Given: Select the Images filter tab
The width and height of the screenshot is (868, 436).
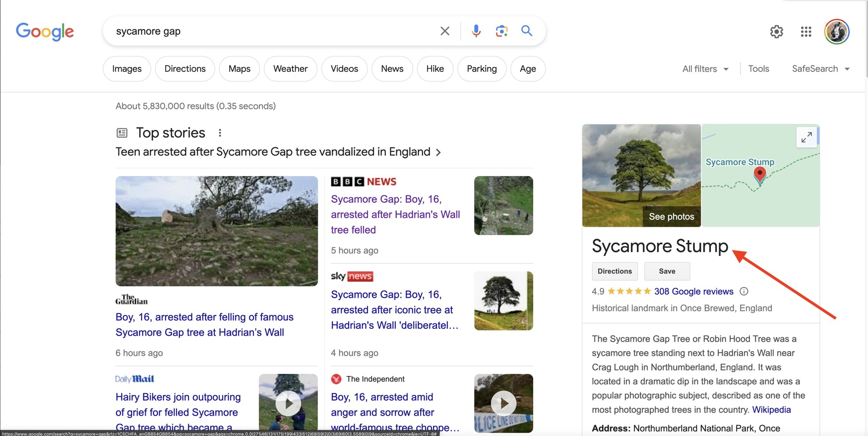Looking at the screenshot, I should 127,69.
